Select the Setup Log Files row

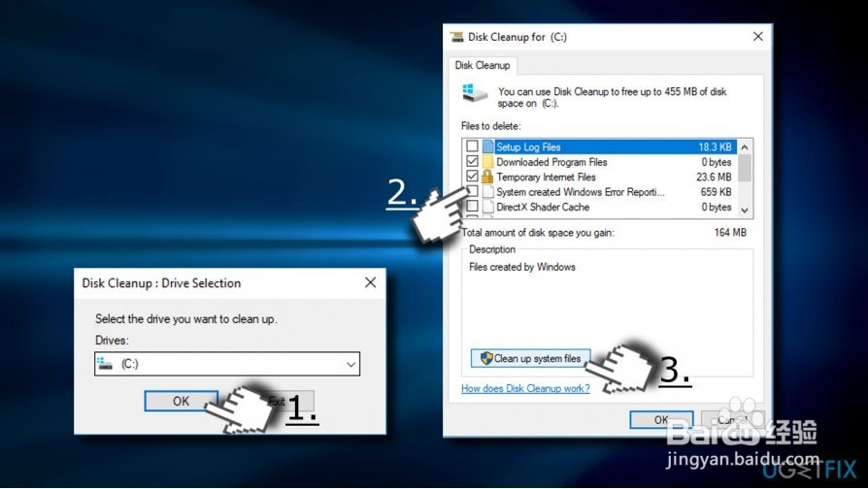pos(599,147)
